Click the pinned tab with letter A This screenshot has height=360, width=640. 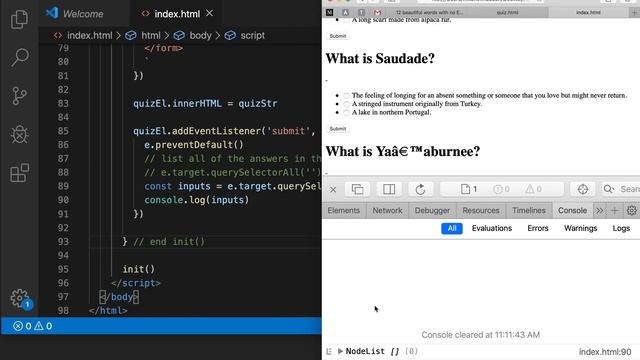pos(345,13)
